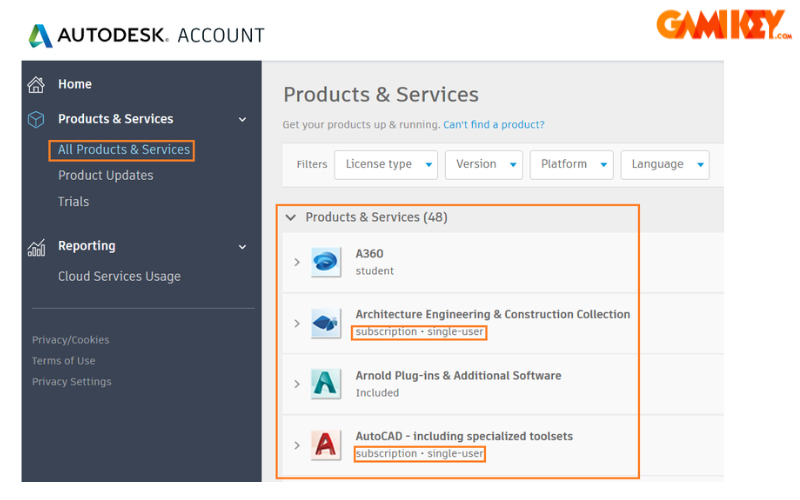
Task: Open the Privacy/Cookies link
Action: point(70,340)
